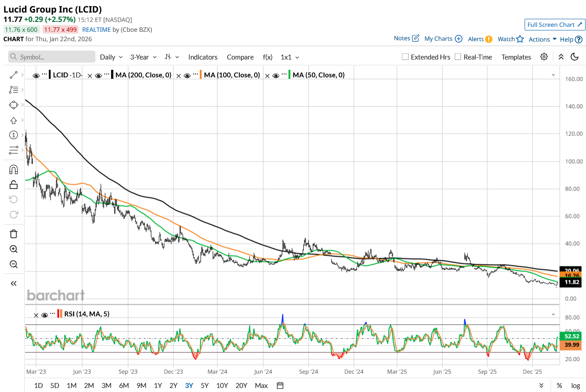586x392 pixels.
Task: Click the Symbol search input field
Action: point(52,57)
